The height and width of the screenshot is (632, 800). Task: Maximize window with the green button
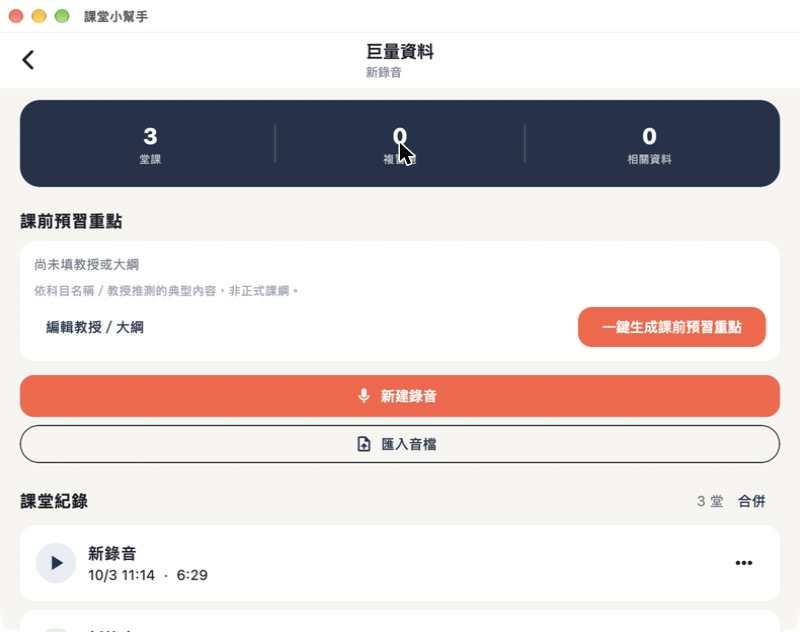click(x=62, y=16)
